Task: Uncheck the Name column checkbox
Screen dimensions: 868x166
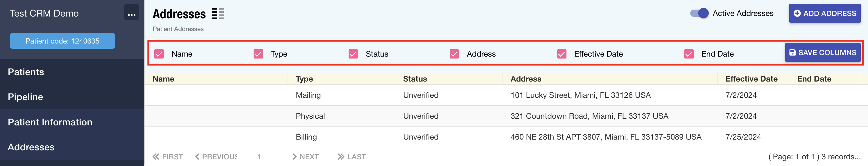Action: click(x=159, y=54)
